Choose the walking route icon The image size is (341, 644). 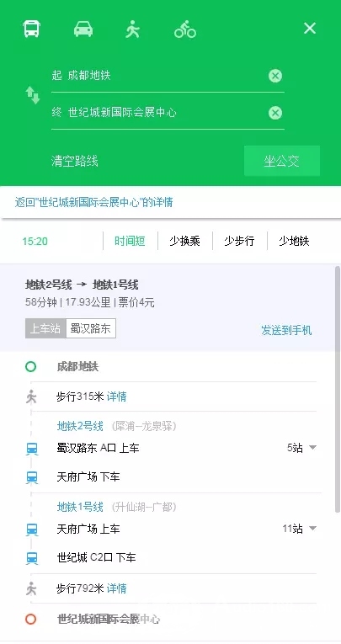(133, 29)
